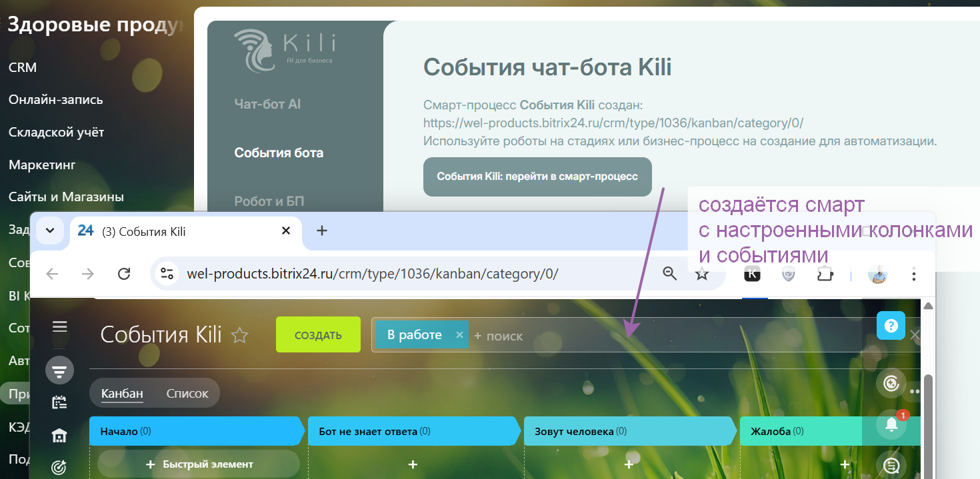Click the target goal sidebar icon
Screen dimensions: 980x479
click(x=59, y=468)
